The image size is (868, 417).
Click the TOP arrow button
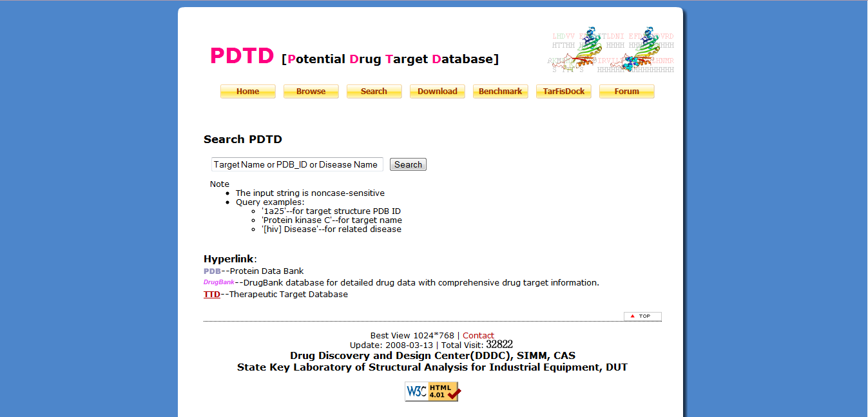pyautogui.click(x=642, y=316)
